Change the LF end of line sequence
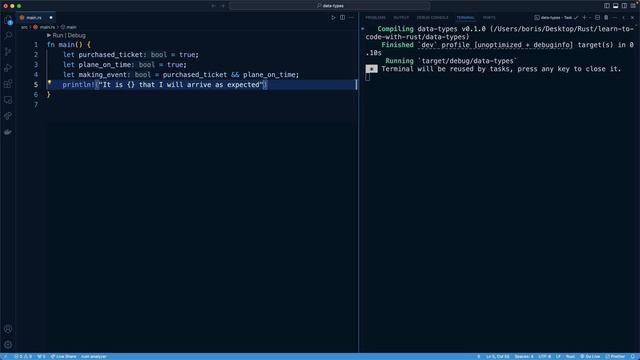The width and height of the screenshot is (640, 360). pos(558,356)
